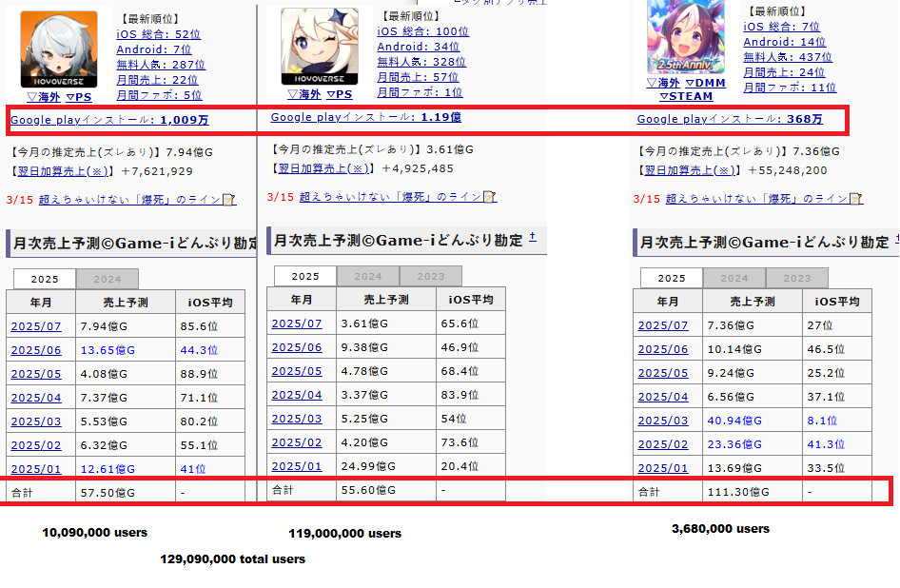Open 2025/06 link in the 10.14億G row
The height and width of the screenshot is (588, 900).
pos(662,349)
